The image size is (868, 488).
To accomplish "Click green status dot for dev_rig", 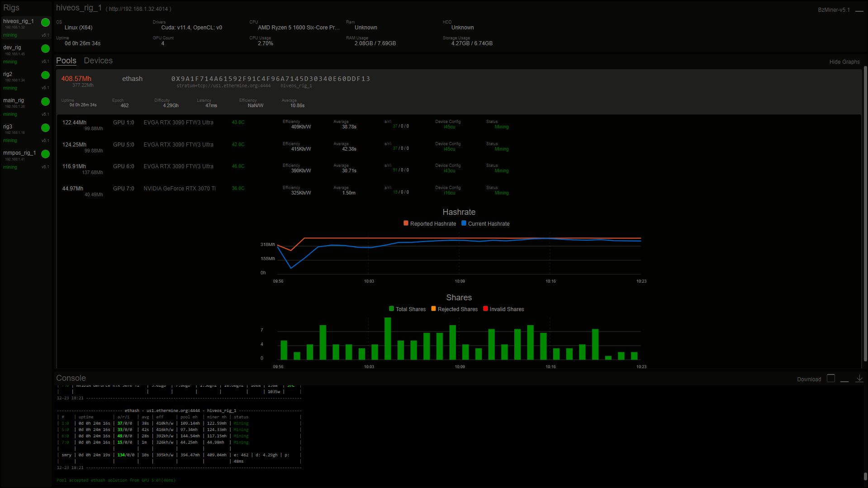I will point(45,48).
